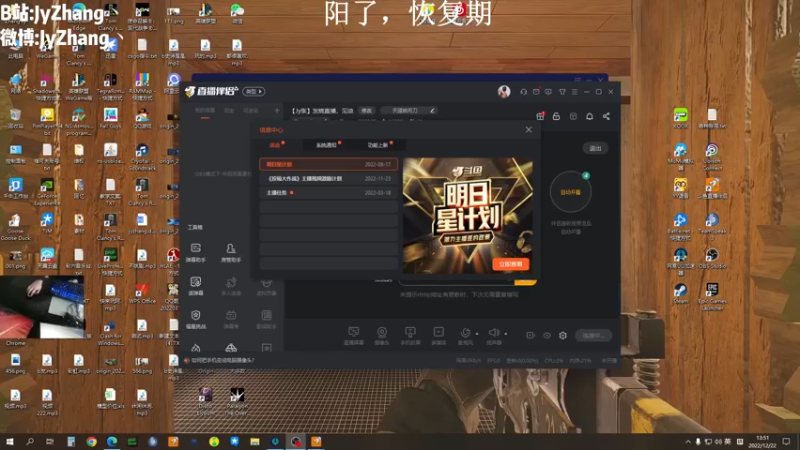Add 多媒体 media source
The width and height of the screenshot is (800, 450).
click(439, 336)
